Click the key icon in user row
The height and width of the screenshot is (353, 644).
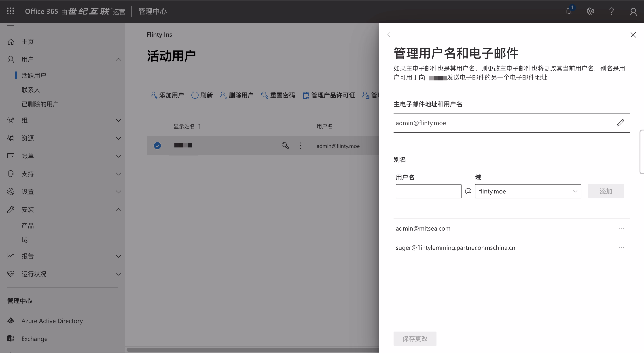(285, 146)
